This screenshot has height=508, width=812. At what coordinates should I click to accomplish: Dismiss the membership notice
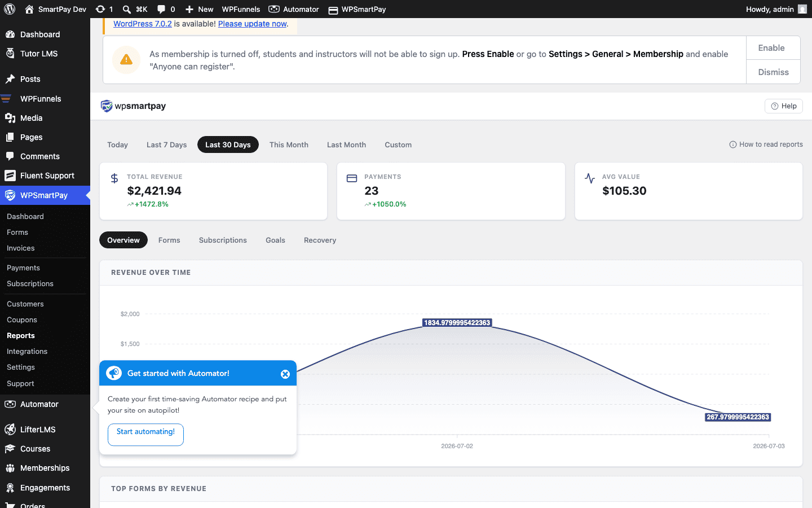pyautogui.click(x=773, y=72)
